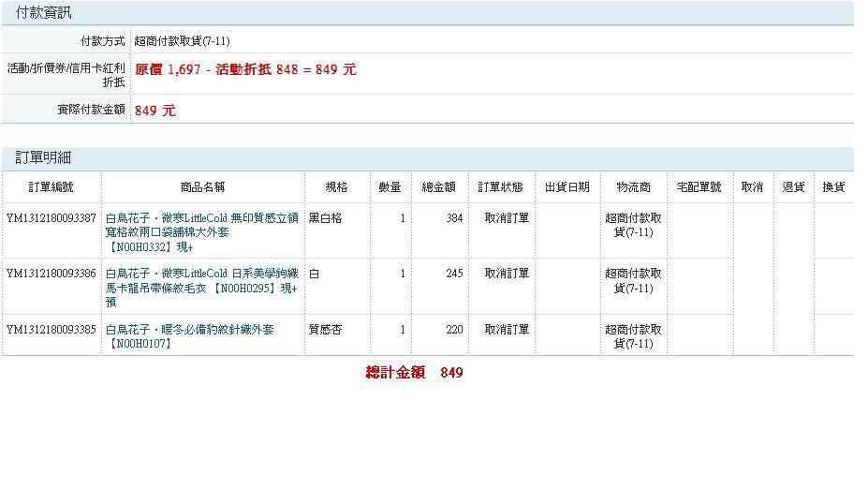Click the 退貨 column header
The width and height of the screenshot is (868, 490).
(793, 187)
